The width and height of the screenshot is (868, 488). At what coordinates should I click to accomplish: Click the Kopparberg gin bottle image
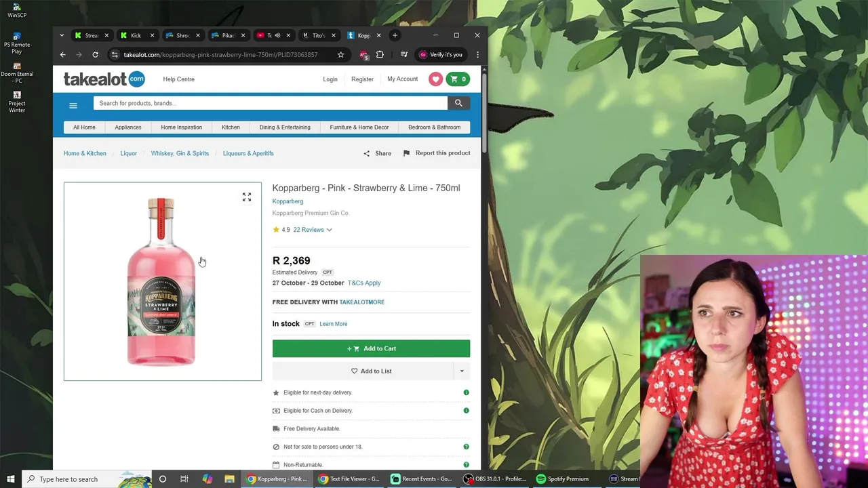[x=161, y=281]
